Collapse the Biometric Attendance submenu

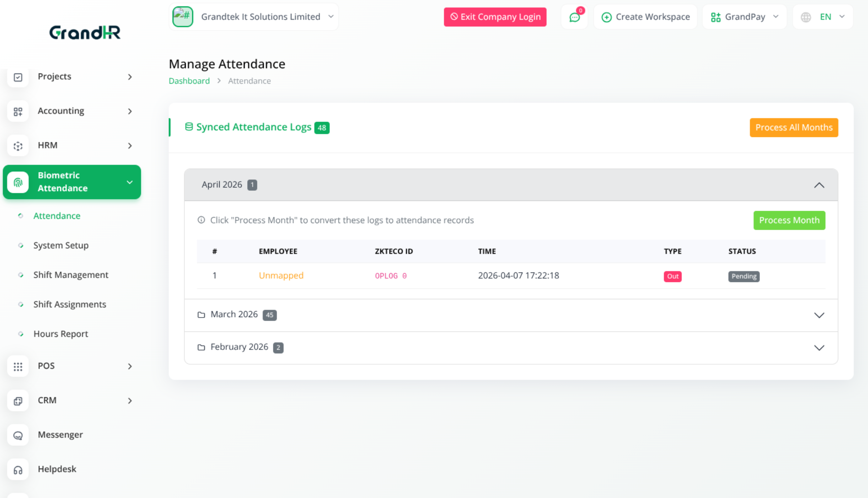129,182
